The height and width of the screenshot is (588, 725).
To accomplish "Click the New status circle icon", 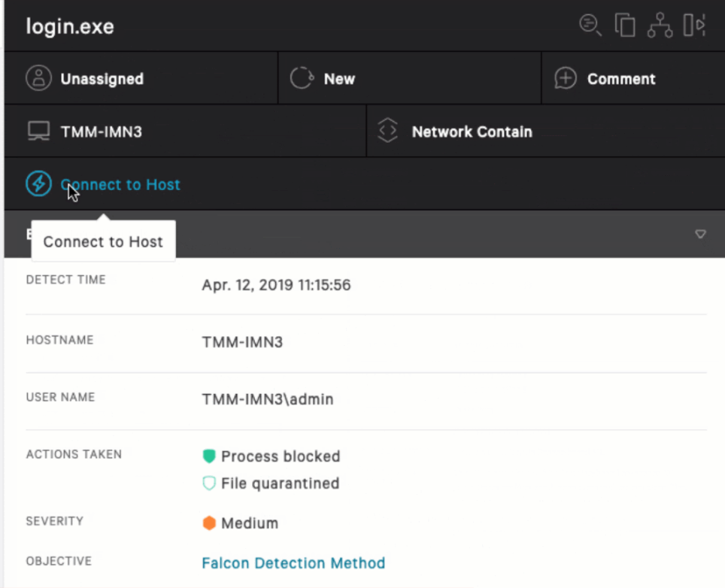I will pos(301,78).
